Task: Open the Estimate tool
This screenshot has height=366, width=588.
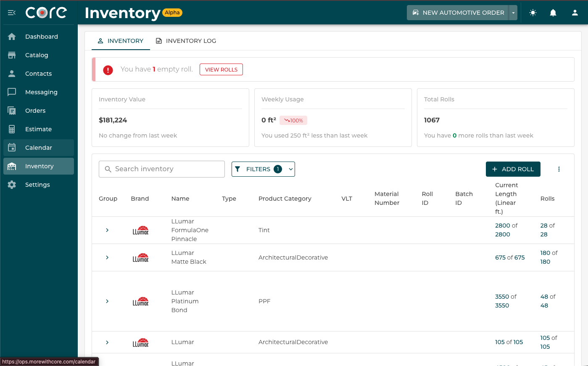Action: click(37, 129)
